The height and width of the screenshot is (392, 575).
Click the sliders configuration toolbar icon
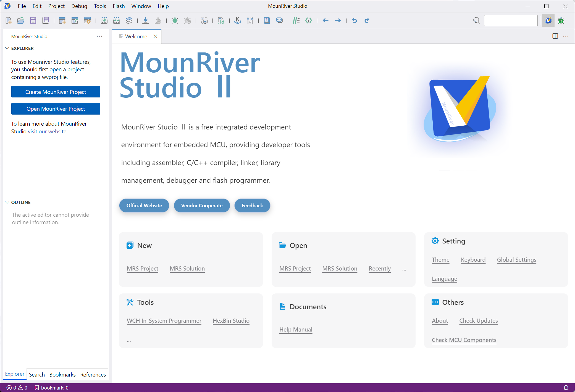pos(250,20)
